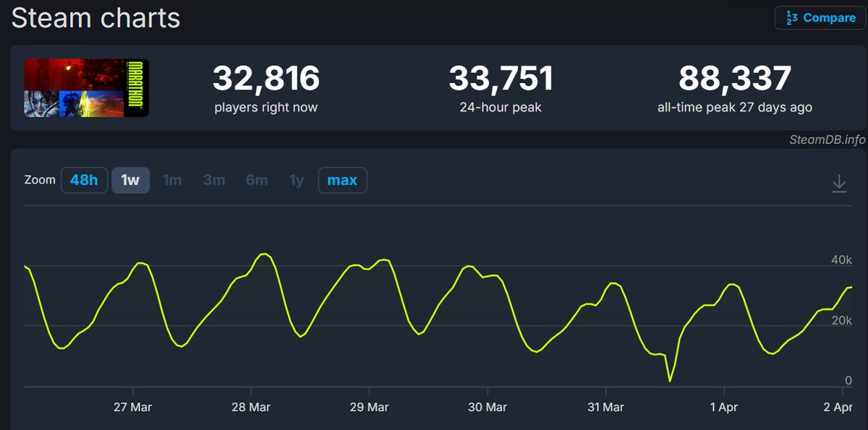Click the 28 Mar axis label
This screenshot has width=868, height=430.
point(250,407)
